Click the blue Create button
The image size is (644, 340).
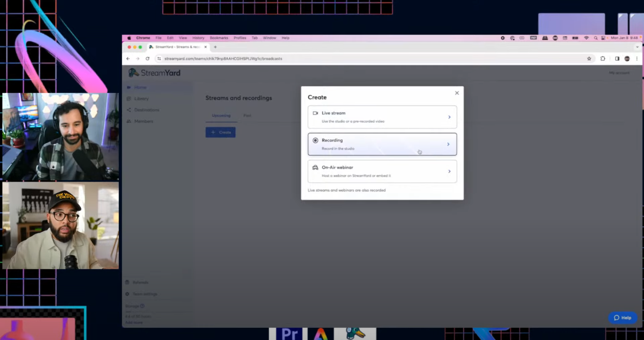coord(220,132)
